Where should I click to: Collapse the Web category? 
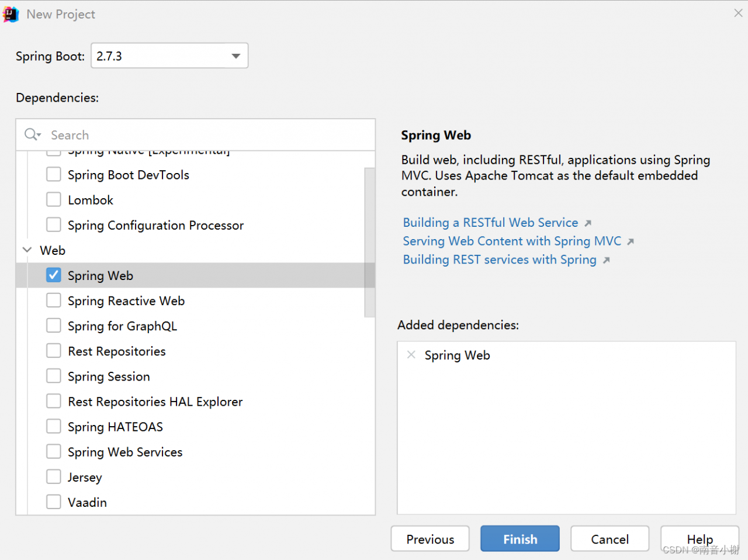tap(27, 250)
